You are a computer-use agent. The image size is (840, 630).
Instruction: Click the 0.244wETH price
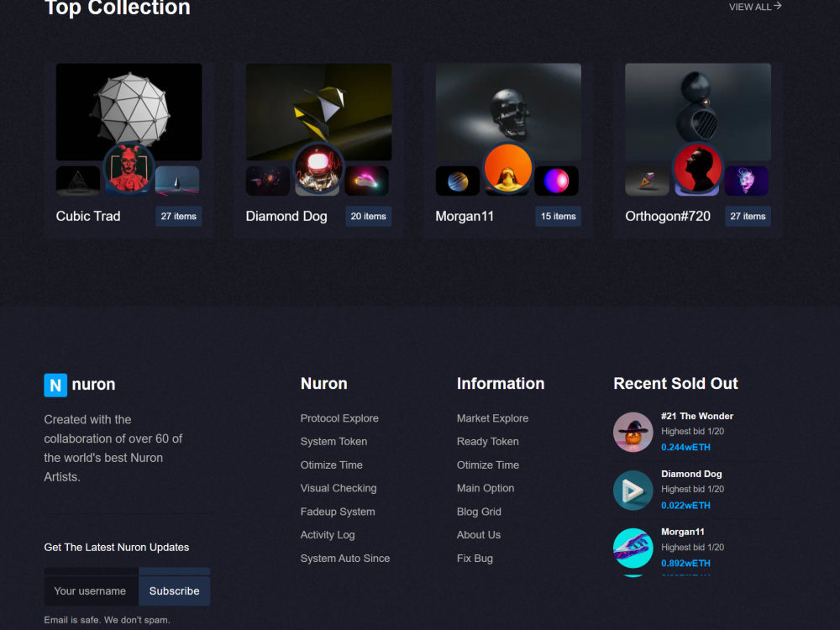click(685, 447)
